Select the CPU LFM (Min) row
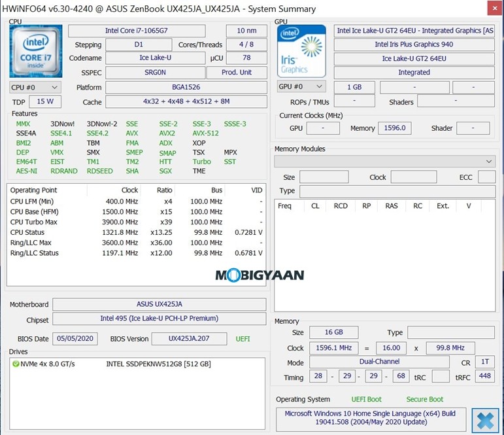This screenshot has width=504, height=435. [x=136, y=201]
